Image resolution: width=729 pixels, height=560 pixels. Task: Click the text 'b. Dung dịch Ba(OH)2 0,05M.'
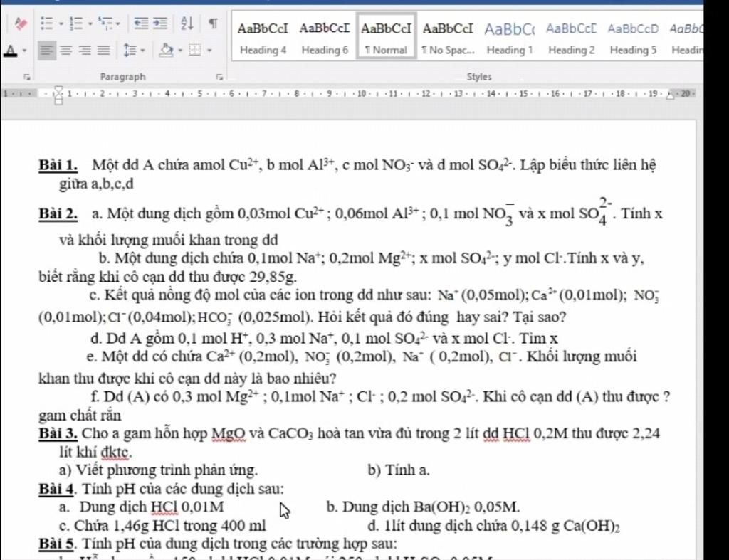tap(423, 507)
